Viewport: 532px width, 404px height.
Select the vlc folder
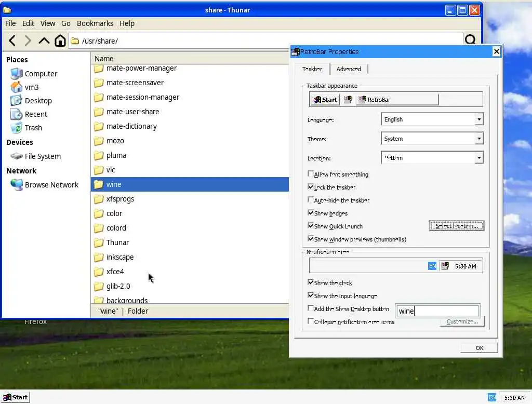[104, 170]
